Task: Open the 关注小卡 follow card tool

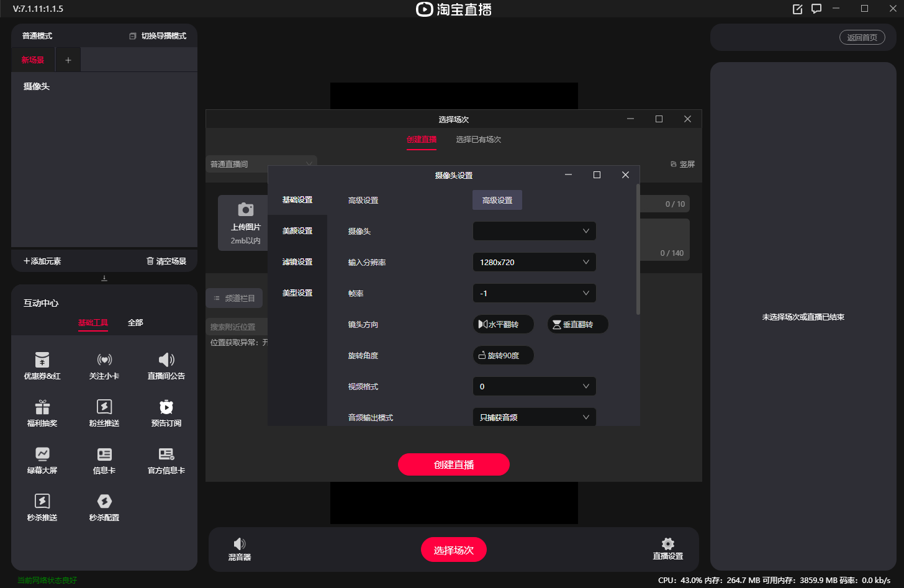Action: point(104,366)
